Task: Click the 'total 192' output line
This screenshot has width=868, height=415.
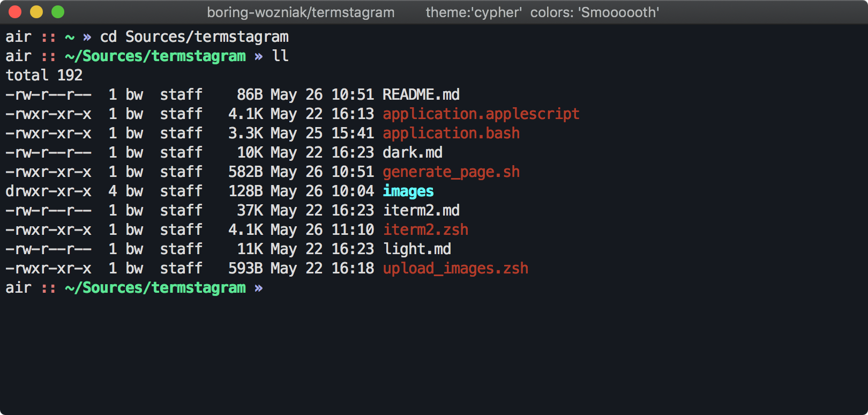Action: click(44, 76)
